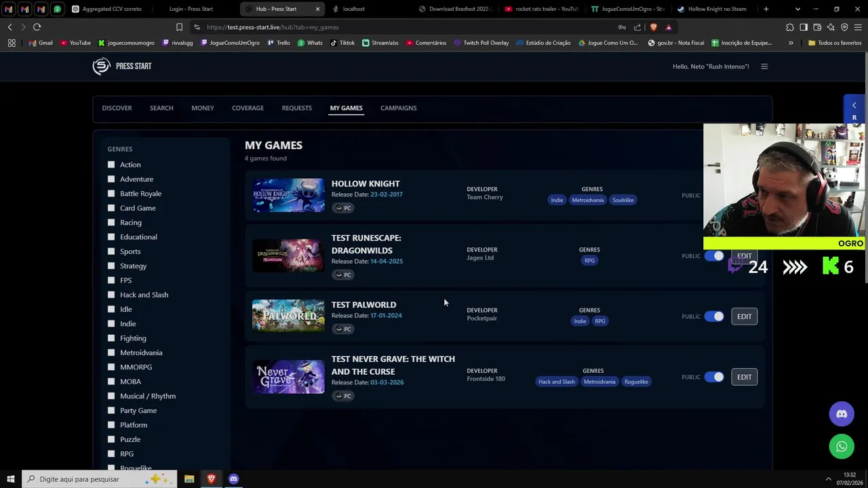Open the Discord floating button

(x=842, y=414)
